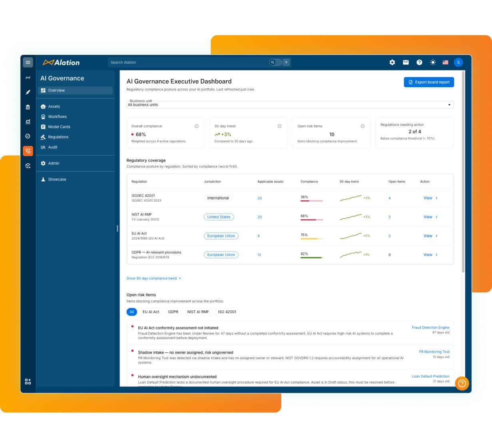The width and height of the screenshot is (492, 448).
Task: Open the bank building icon in the left rail
Action: 28,107
